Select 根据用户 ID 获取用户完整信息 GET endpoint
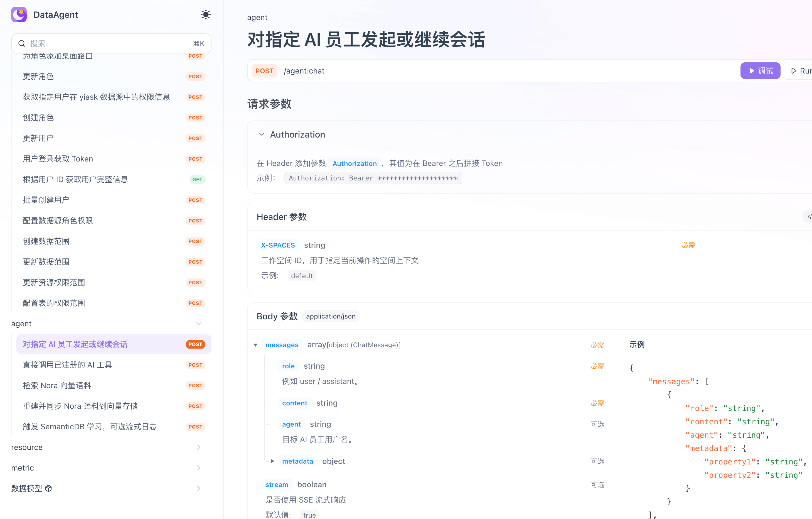This screenshot has width=812, height=519. point(75,179)
